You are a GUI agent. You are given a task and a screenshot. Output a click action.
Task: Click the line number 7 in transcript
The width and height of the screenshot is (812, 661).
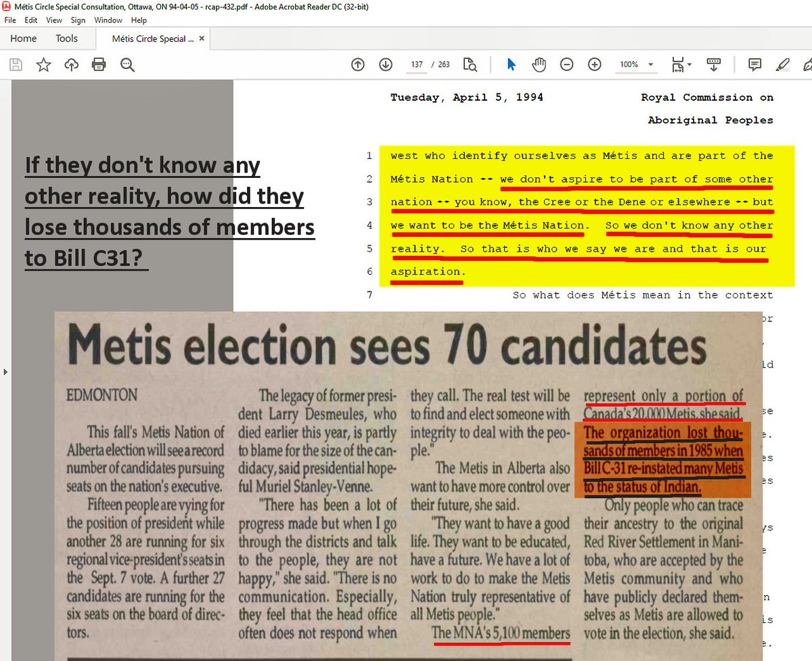(369, 295)
